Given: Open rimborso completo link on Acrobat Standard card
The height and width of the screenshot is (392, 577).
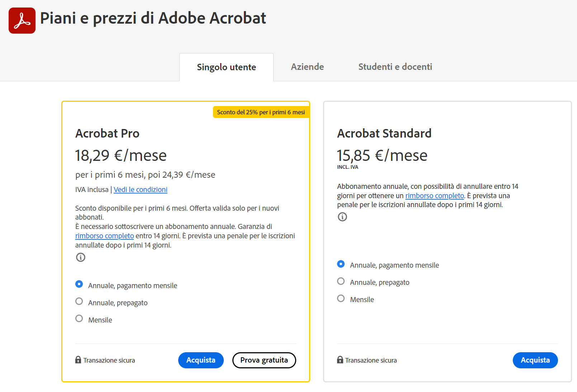Looking at the screenshot, I should 434,196.
